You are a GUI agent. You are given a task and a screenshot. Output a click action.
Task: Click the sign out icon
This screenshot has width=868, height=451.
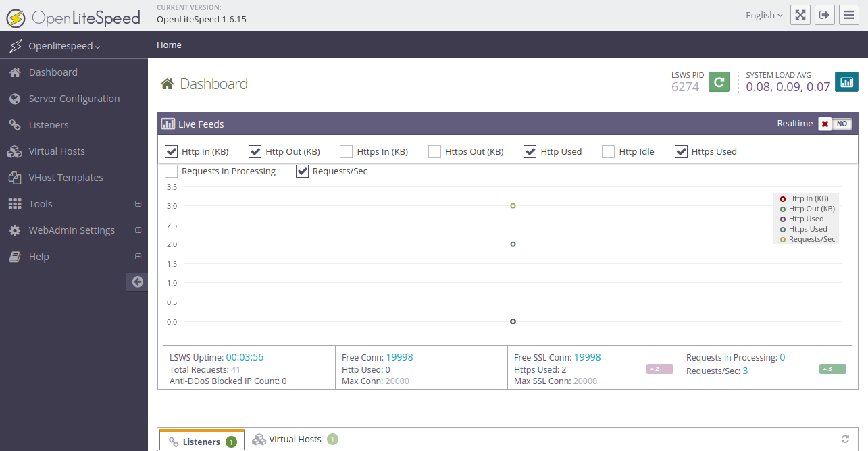pyautogui.click(x=825, y=15)
